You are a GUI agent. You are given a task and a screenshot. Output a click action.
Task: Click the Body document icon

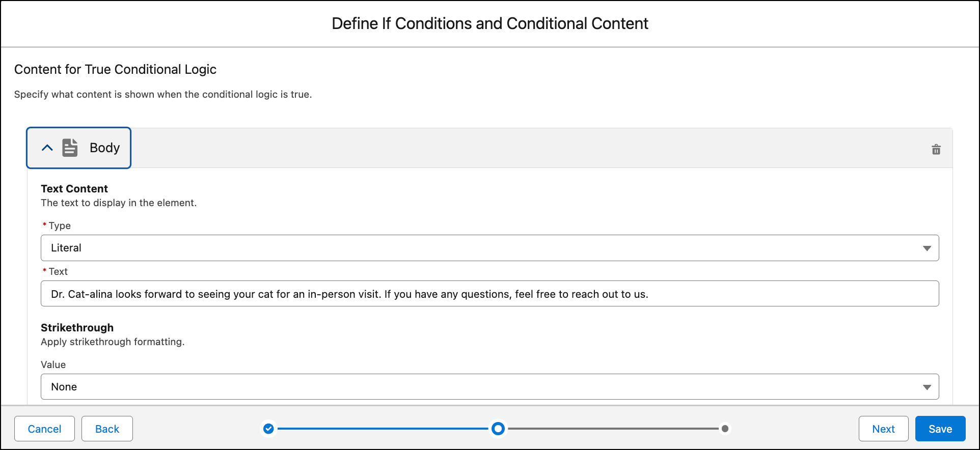(x=70, y=148)
